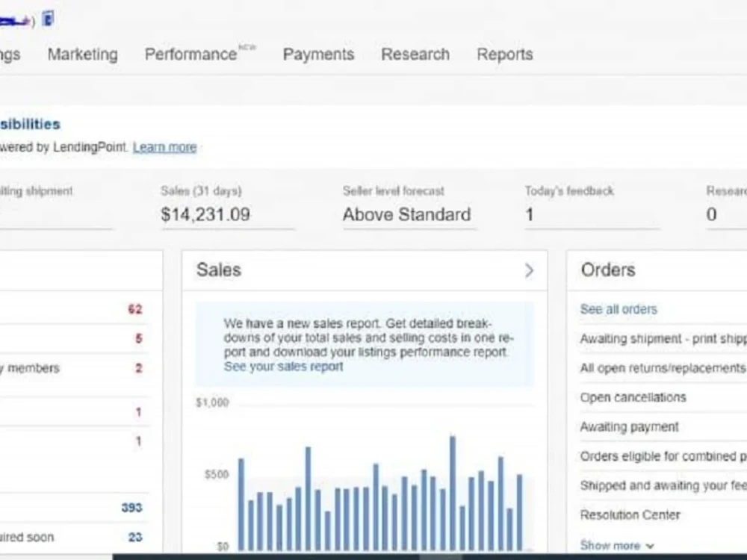The image size is (747, 560).
Task: Click Today's feedback count 1
Action: 530,215
